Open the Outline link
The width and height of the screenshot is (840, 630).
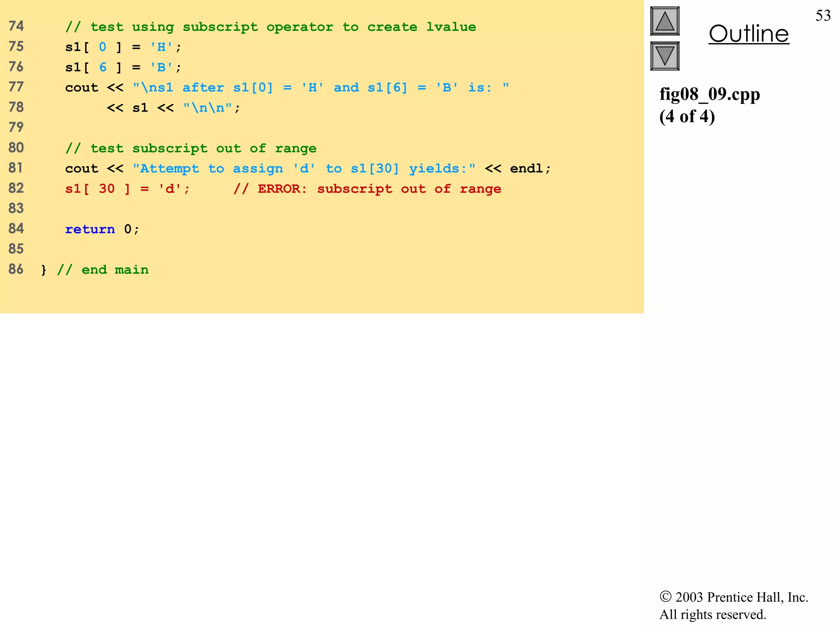(x=749, y=34)
